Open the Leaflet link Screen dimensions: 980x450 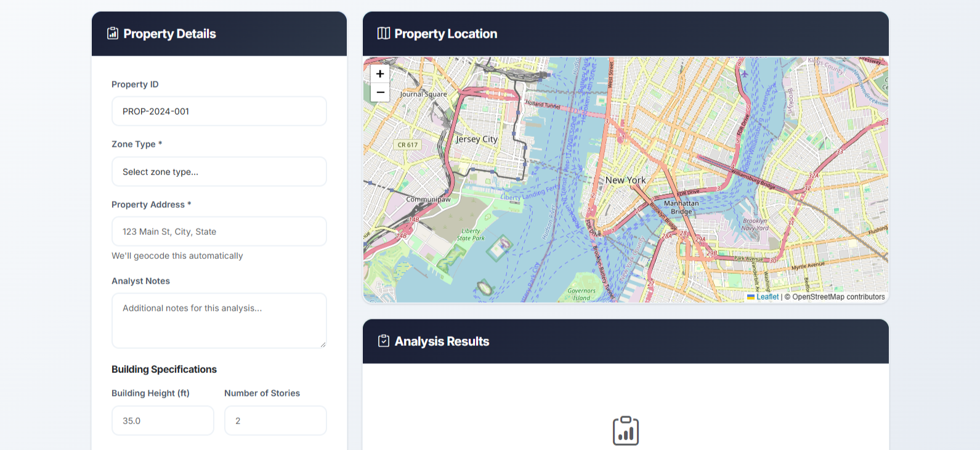(x=767, y=297)
